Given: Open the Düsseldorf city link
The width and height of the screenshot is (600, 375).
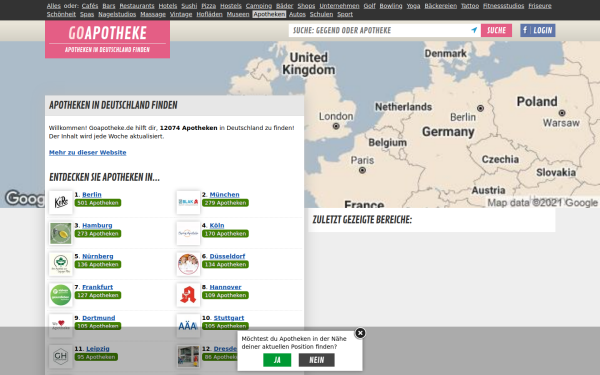Looking at the screenshot, I should [227, 256].
